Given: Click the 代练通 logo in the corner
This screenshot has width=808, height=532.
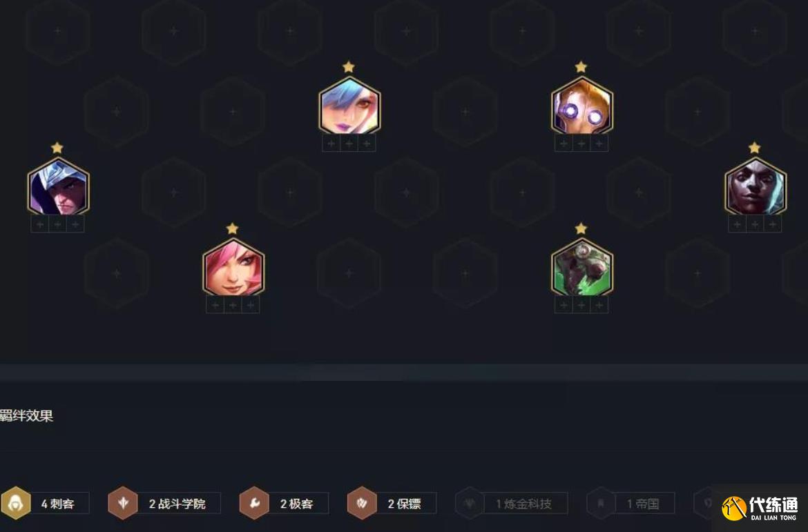Looking at the screenshot, I should (x=760, y=508).
